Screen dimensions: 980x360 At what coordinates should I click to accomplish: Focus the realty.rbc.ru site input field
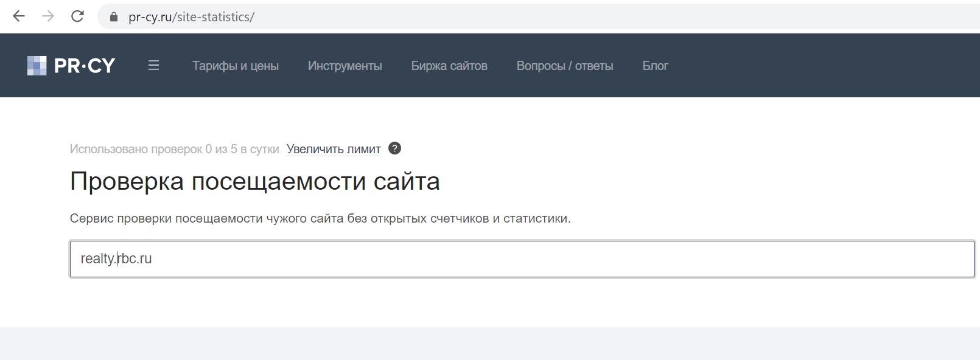tap(522, 259)
